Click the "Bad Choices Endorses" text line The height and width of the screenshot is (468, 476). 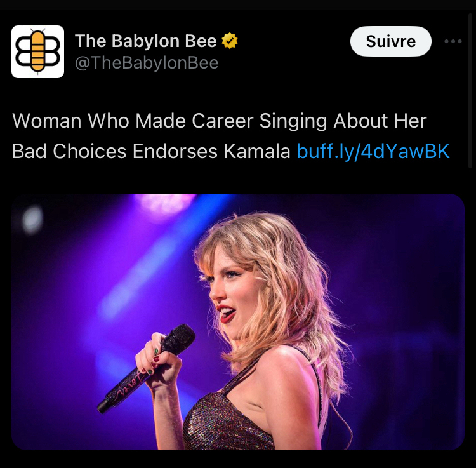point(115,151)
